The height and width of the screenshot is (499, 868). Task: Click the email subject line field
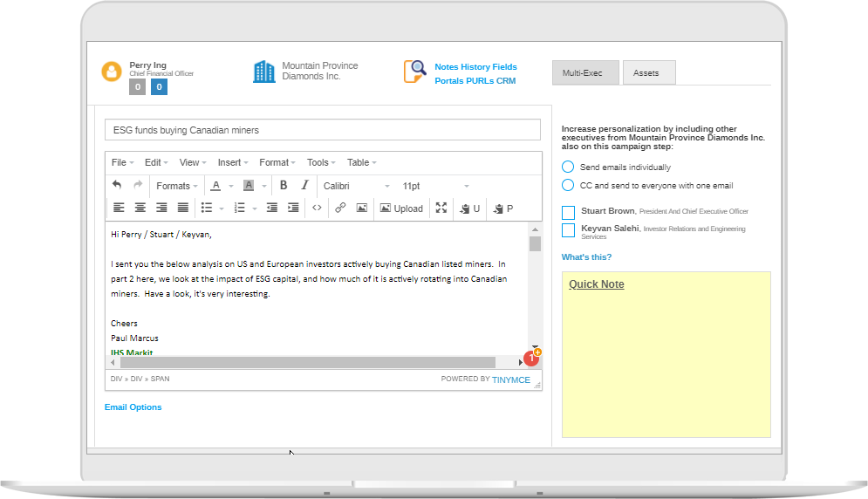pyautogui.click(x=323, y=130)
